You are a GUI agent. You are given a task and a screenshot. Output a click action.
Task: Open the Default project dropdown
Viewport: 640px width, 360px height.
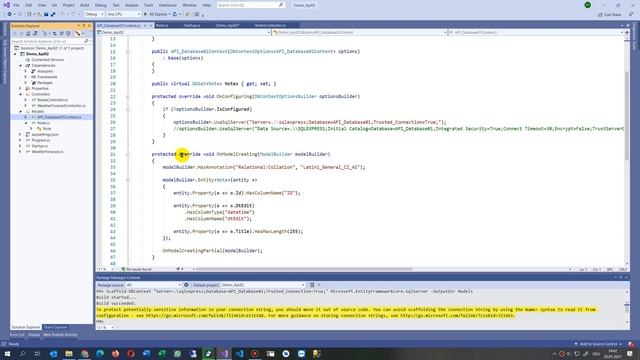262,285
